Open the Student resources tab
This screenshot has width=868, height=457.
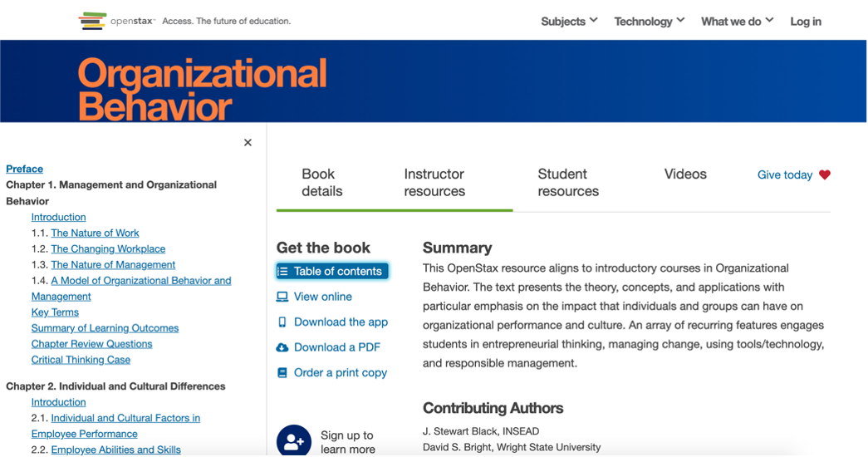[x=568, y=183]
